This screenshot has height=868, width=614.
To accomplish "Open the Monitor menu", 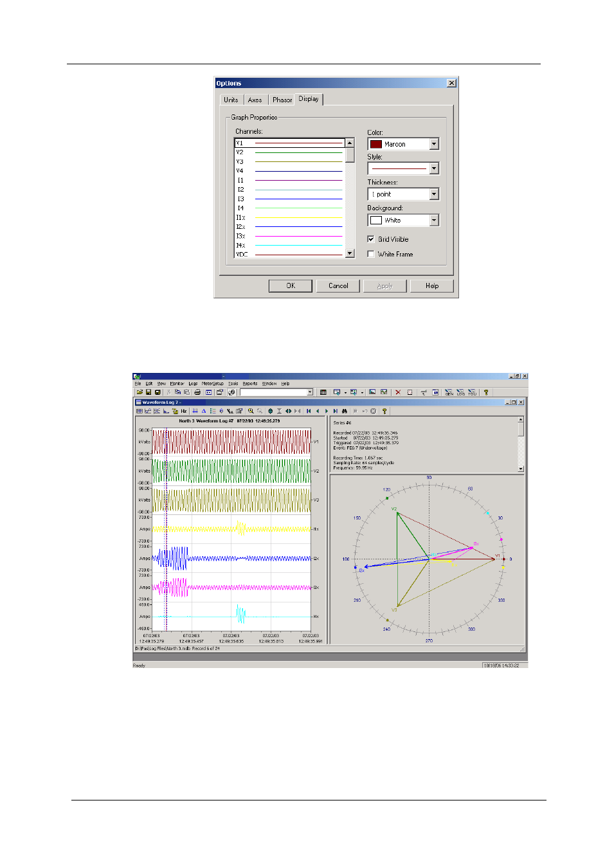I will (177, 383).
